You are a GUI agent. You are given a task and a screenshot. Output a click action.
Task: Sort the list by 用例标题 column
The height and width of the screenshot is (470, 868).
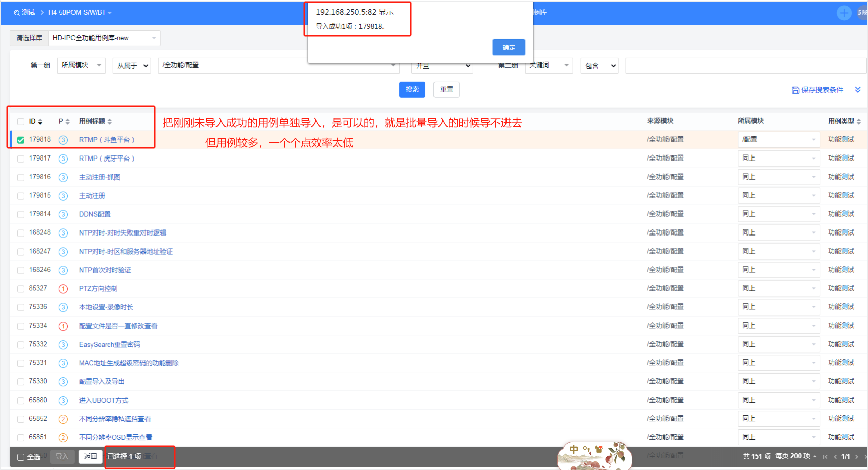(x=96, y=122)
